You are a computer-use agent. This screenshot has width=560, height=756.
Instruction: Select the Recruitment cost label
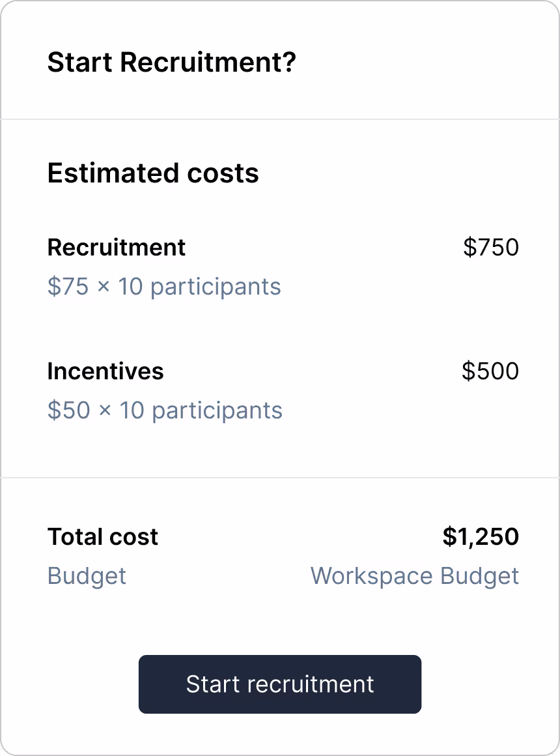[116, 248]
